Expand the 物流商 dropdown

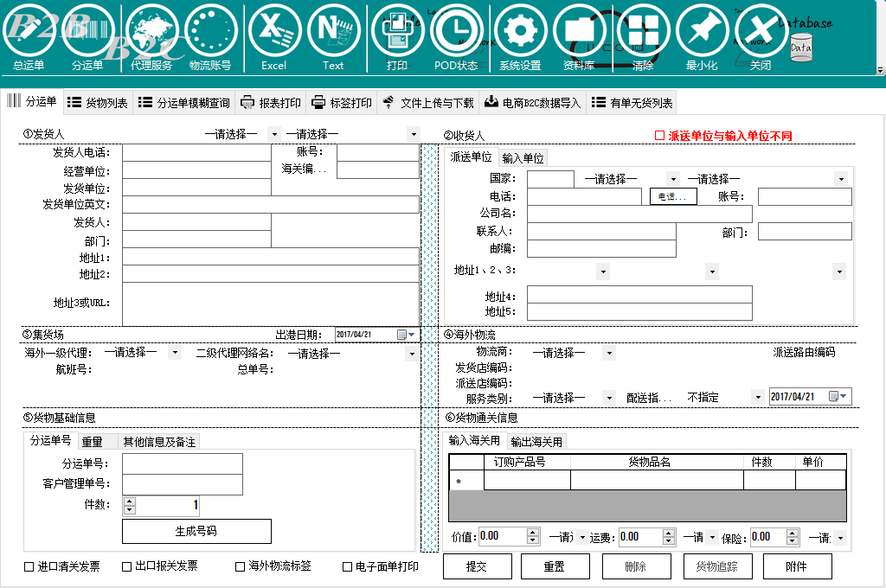click(x=608, y=353)
